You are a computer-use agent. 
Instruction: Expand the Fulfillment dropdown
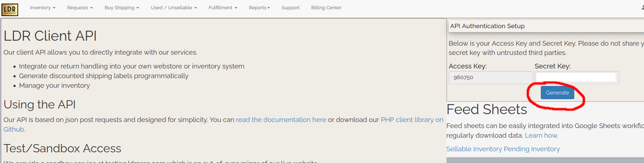tap(223, 7)
